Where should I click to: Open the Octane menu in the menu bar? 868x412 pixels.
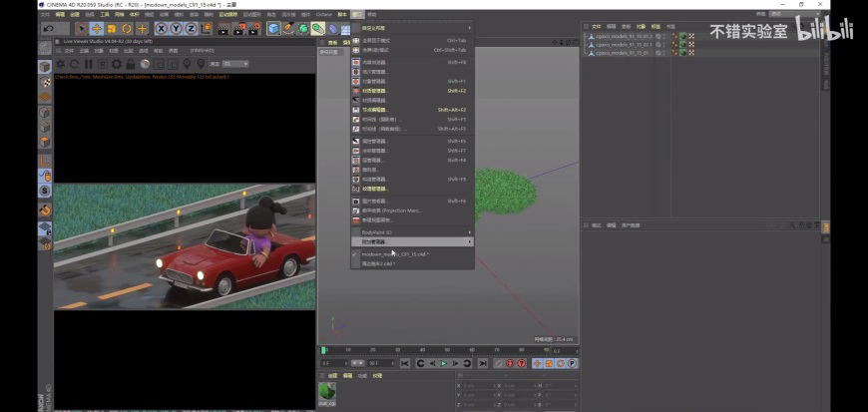coord(322,15)
